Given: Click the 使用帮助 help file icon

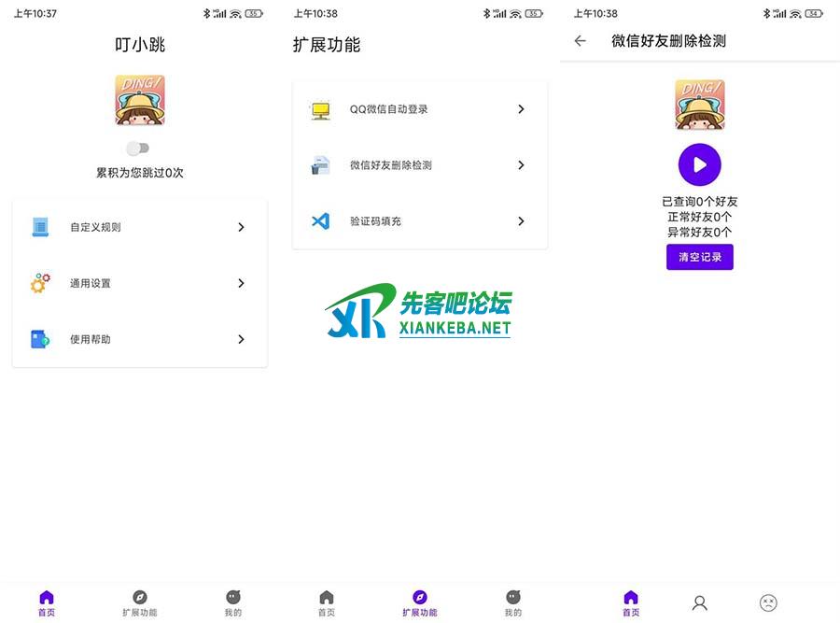Looking at the screenshot, I should pyautogui.click(x=40, y=339).
